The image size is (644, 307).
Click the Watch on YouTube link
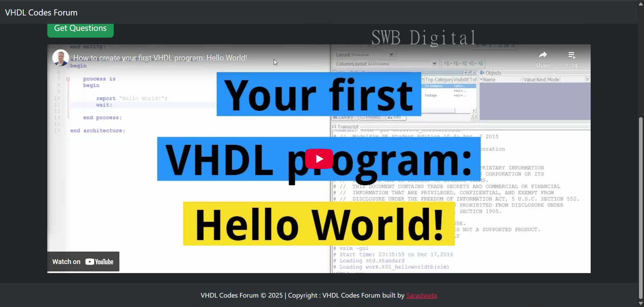tap(83, 261)
